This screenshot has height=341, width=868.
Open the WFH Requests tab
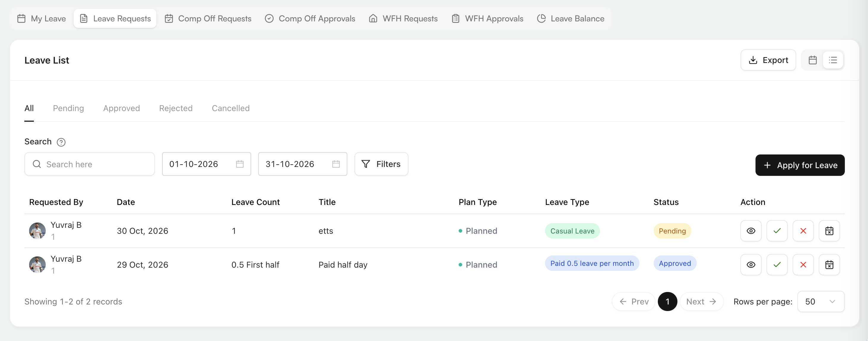point(403,18)
